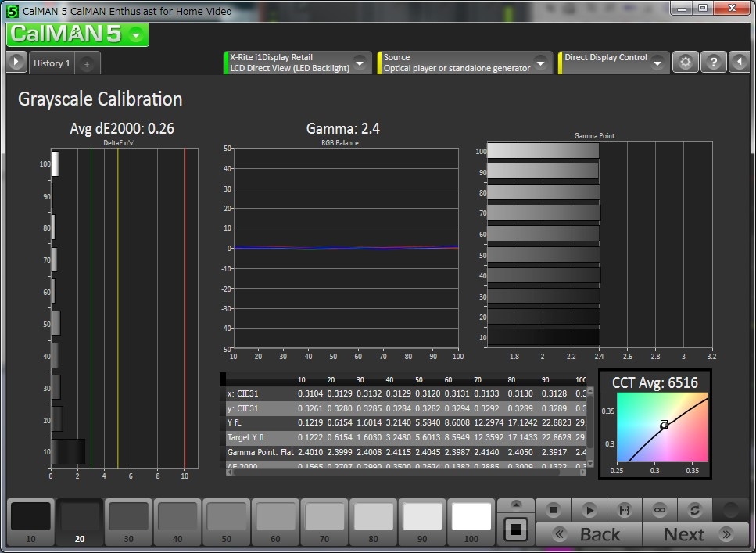Open the Direct Display Control dropdown
Viewport: 756px width, 553px height.
point(657,63)
